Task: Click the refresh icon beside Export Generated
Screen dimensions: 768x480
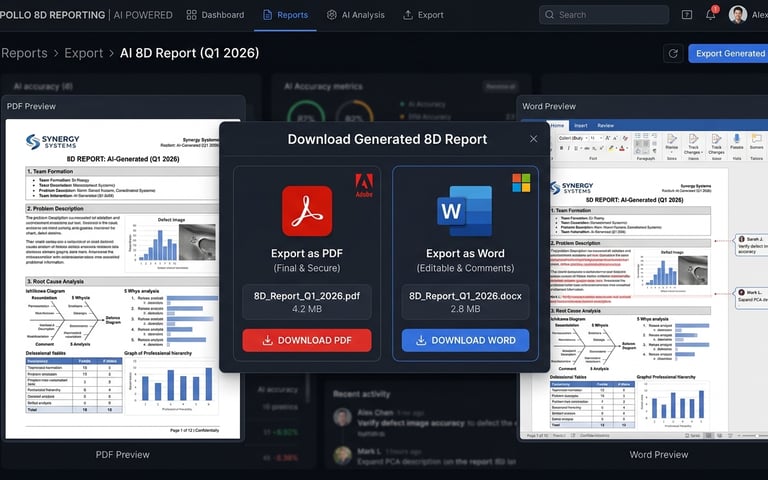Action: coord(673,53)
